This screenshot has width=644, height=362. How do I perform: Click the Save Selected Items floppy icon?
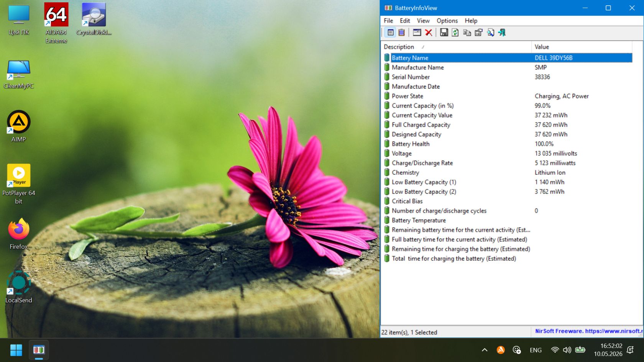[x=444, y=33]
